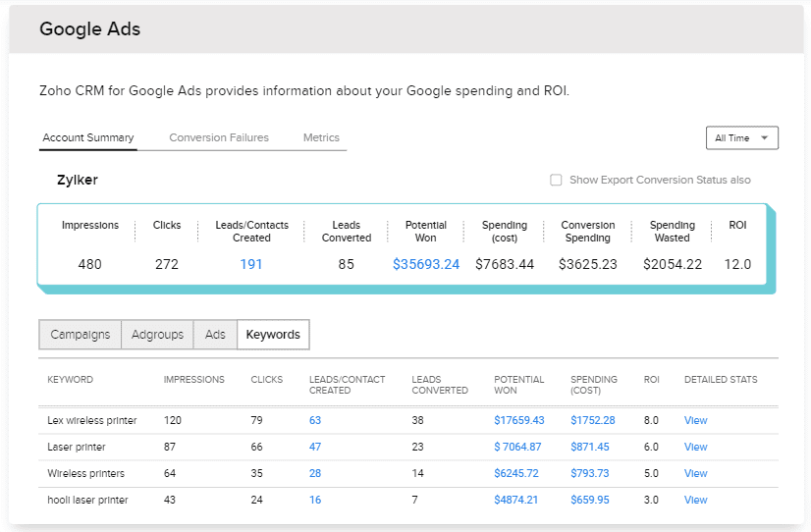811x532 pixels.
Task: Open the 47 leads created link
Action: (315, 447)
